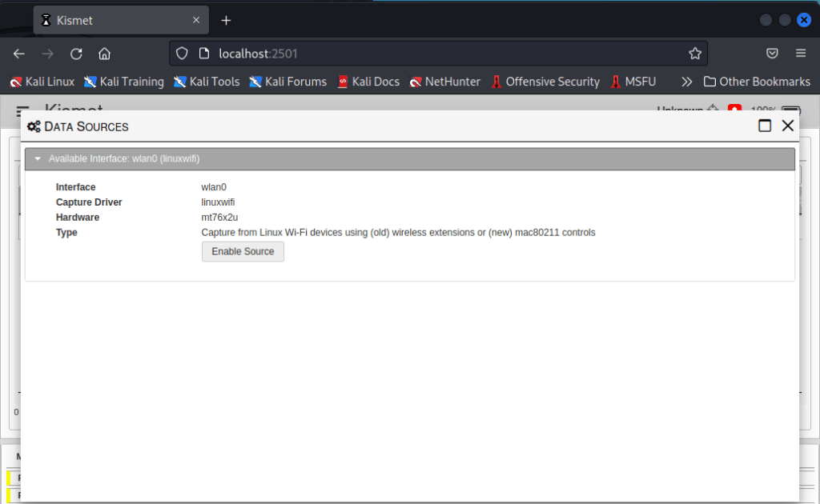This screenshot has height=504, width=820.
Task: Bookmark this page with the star icon
Action: (x=694, y=54)
